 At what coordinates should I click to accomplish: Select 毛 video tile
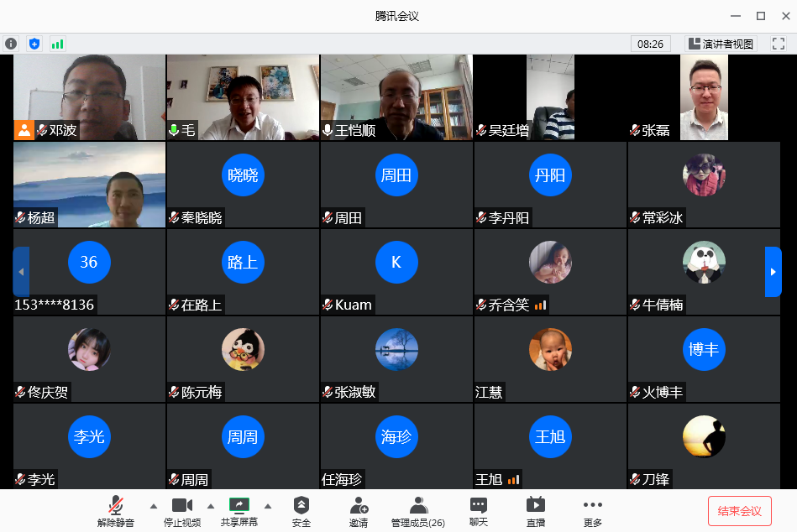click(x=243, y=97)
